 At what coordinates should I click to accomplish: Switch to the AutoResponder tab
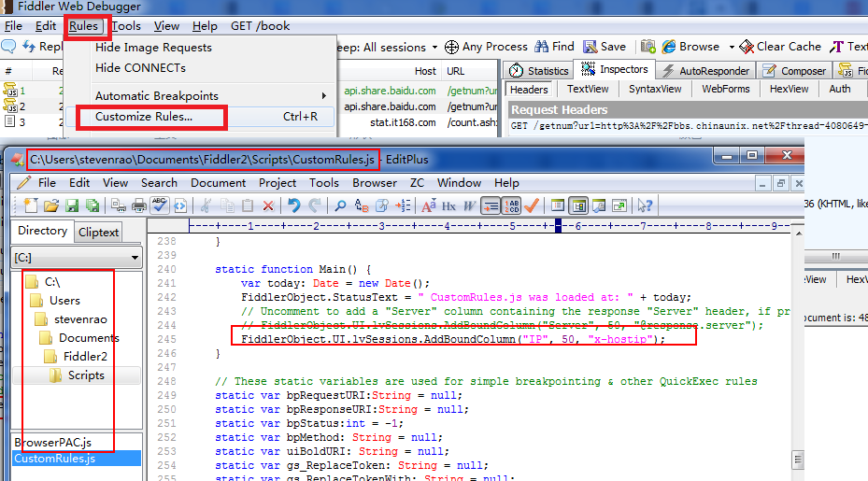point(705,71)
